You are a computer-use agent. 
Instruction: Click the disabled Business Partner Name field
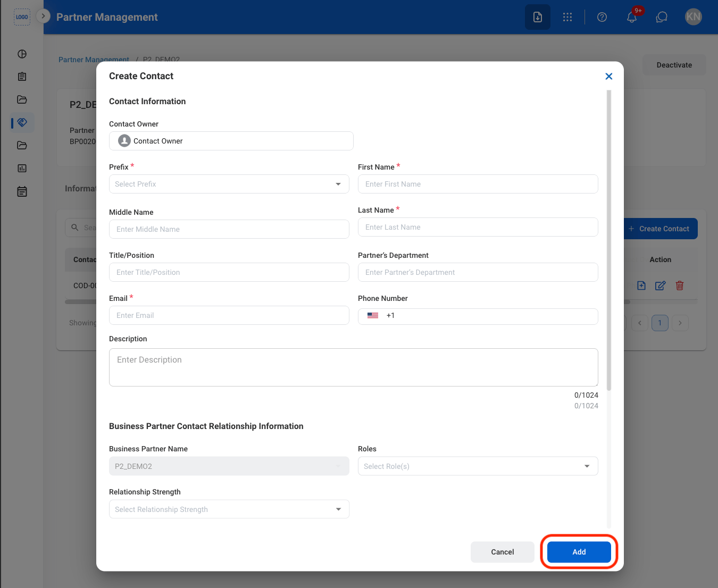click(x=229, y=466)
